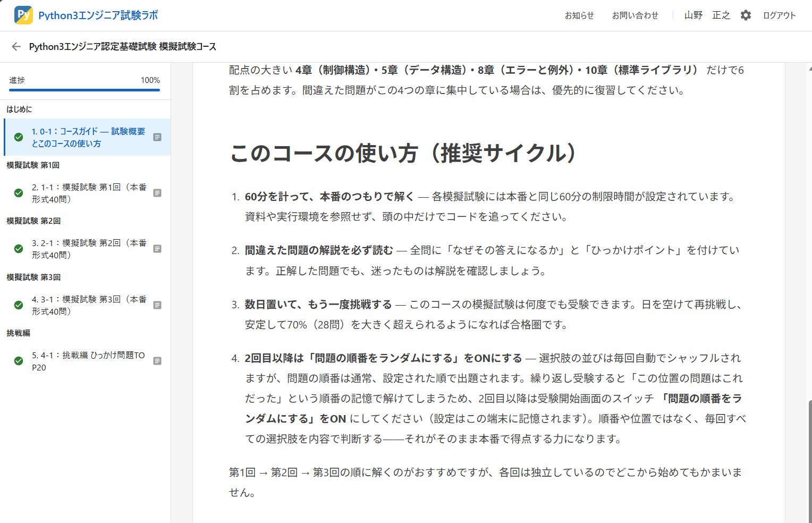Viewport: 812px width, 523px height.
Task: Click the 100% progress value
Action: click(150, 80)
